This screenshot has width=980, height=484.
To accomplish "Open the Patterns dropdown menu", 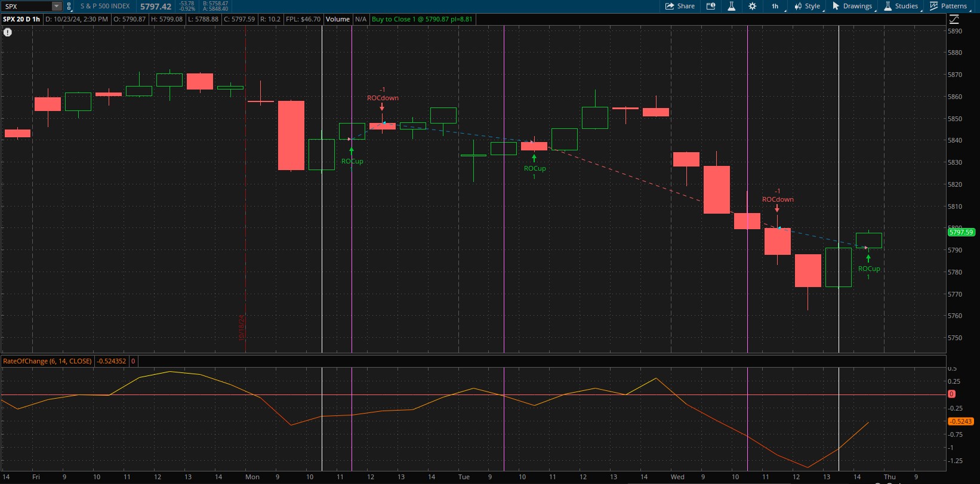I will [949, 6].
